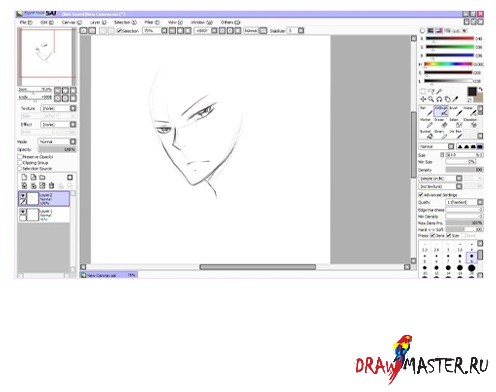Open the brush texture dropdown

[x=440, y=186]
